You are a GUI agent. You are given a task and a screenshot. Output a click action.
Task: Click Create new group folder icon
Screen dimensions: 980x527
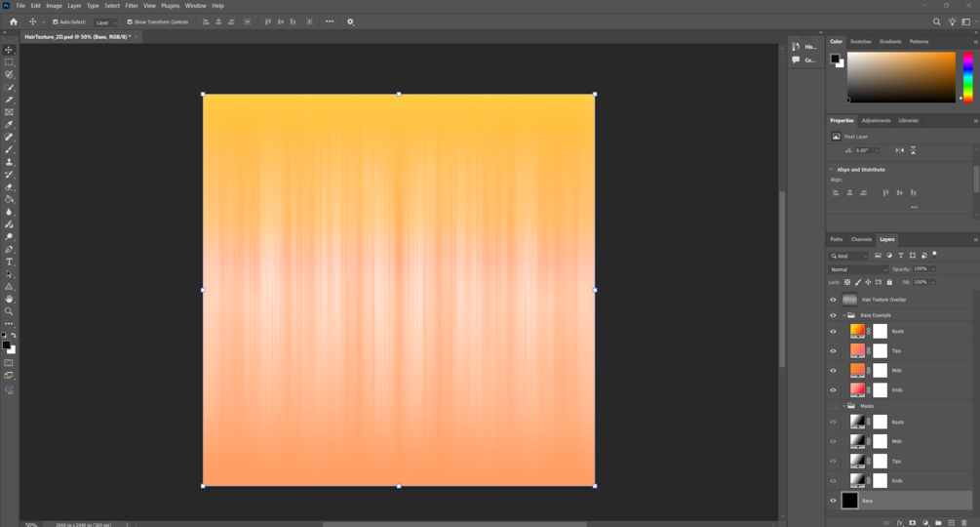(x=938, y=523)
